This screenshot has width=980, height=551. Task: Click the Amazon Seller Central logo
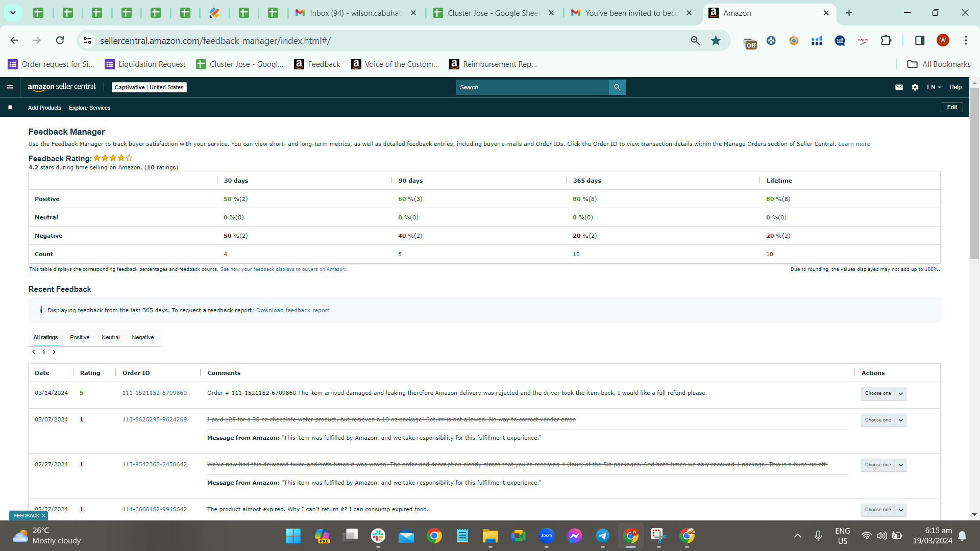(62, 87)
